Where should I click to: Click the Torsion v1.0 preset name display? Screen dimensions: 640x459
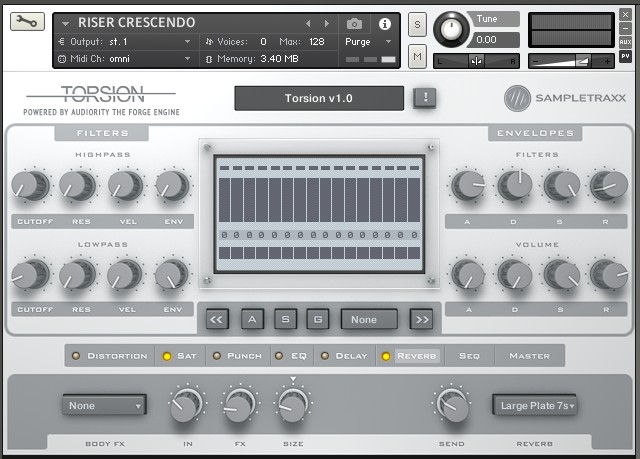319,98
